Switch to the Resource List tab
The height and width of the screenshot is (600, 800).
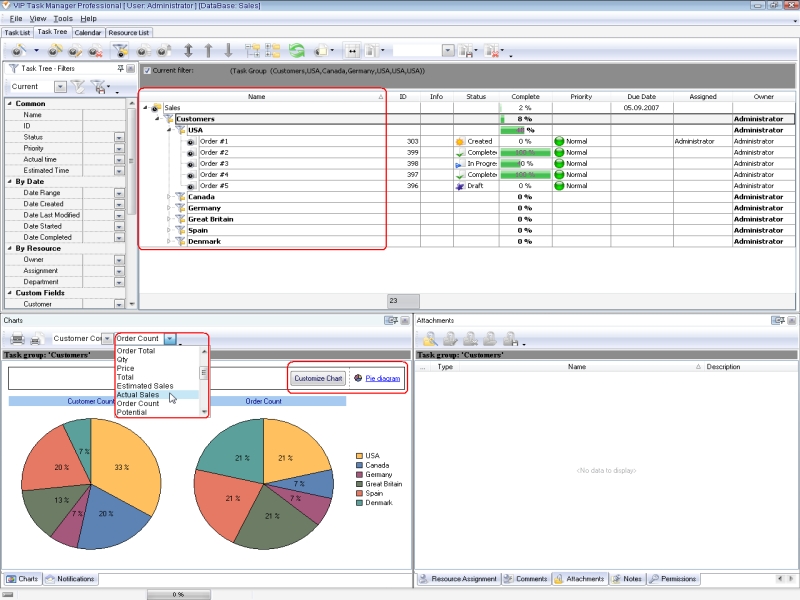pyautogui.click(x=129, y=33)
